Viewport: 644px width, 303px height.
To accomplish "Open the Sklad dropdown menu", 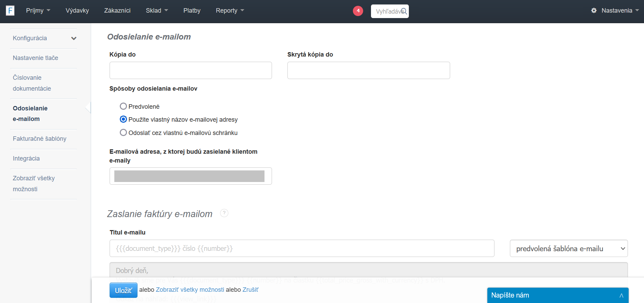I will (x=157, y=11).
